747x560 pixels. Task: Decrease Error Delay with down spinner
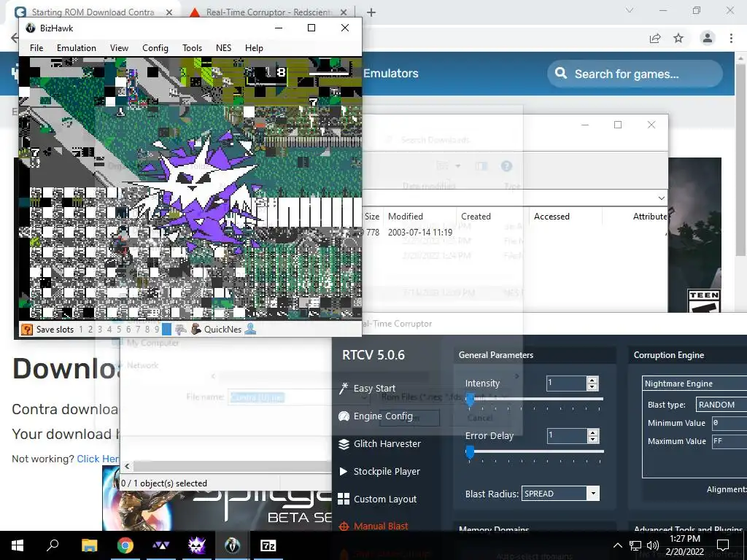tap(592, 439)
